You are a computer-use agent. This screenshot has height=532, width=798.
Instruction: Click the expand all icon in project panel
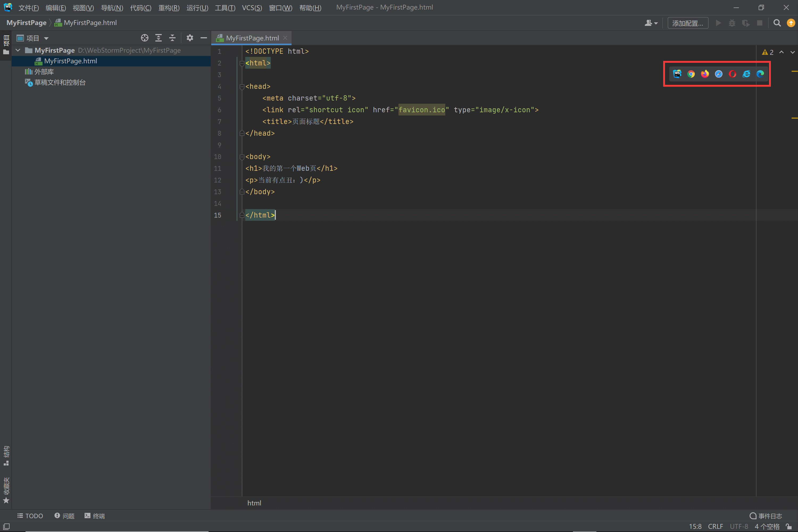click(159, 38)
